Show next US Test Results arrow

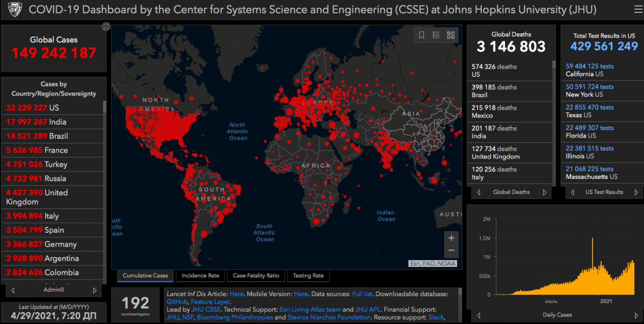coord(636,192)
